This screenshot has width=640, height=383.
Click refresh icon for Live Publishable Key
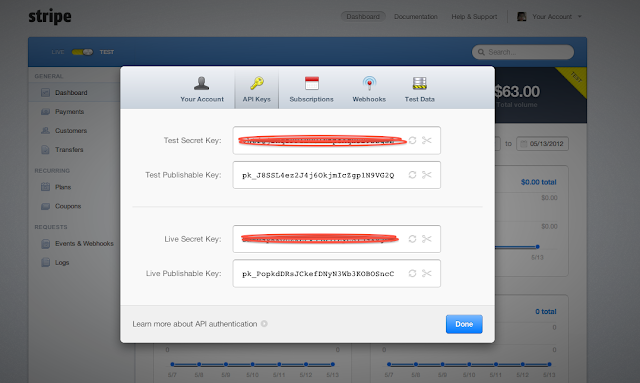pyautogui.click(x=412, y=273)
